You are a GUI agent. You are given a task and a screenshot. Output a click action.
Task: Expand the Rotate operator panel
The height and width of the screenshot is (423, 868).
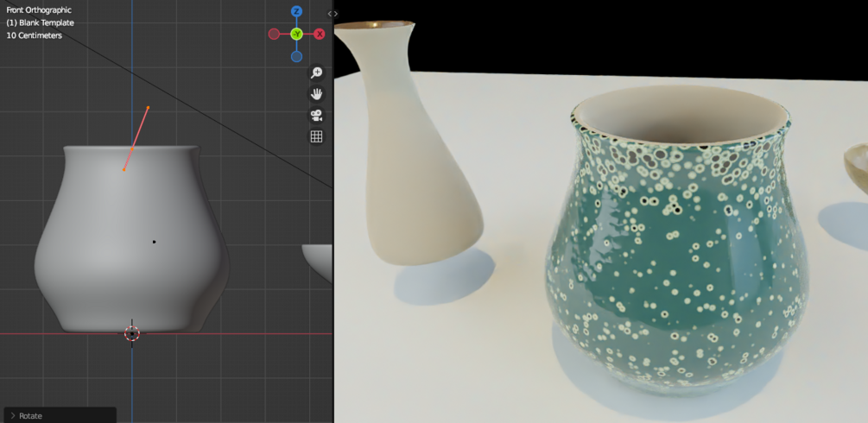pos(60,416)
